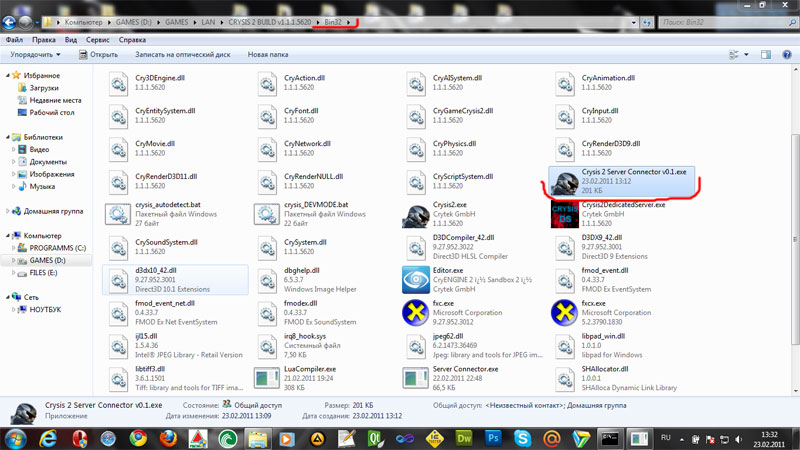Expand the PROGRAMMS (C:) drive node
Screen dimensions: 800x450
pyautogui.click(x=12, y=247)
